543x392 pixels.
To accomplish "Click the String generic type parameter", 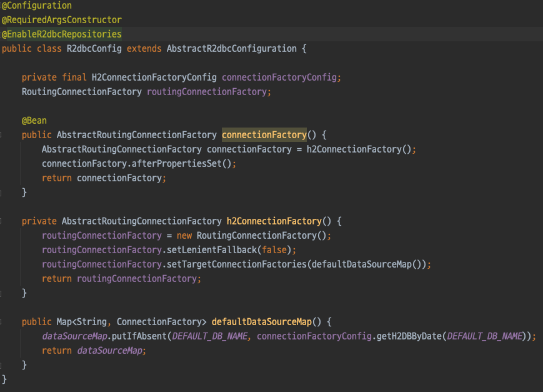I will click(92, 322).
